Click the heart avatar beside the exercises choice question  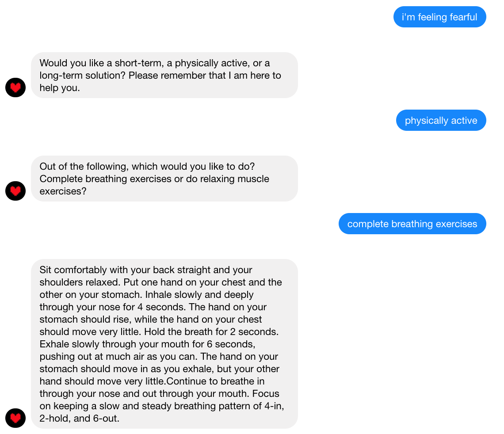pos(15,190)
